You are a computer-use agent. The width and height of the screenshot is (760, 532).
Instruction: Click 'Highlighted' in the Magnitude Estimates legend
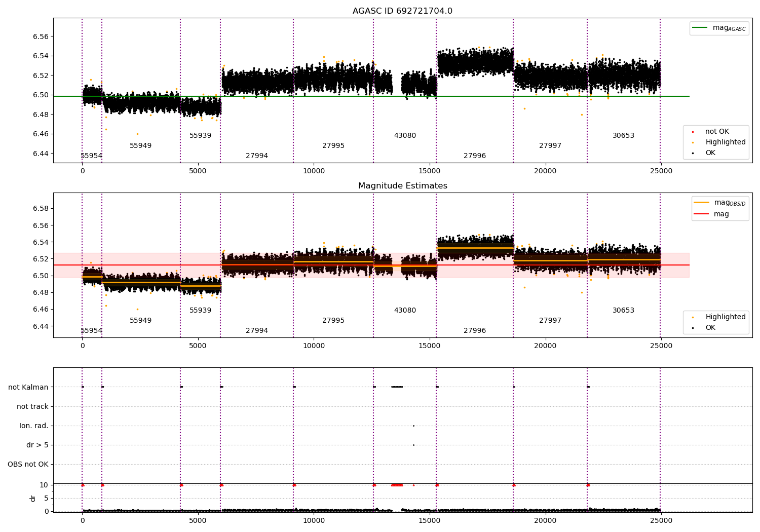[725, 317]
